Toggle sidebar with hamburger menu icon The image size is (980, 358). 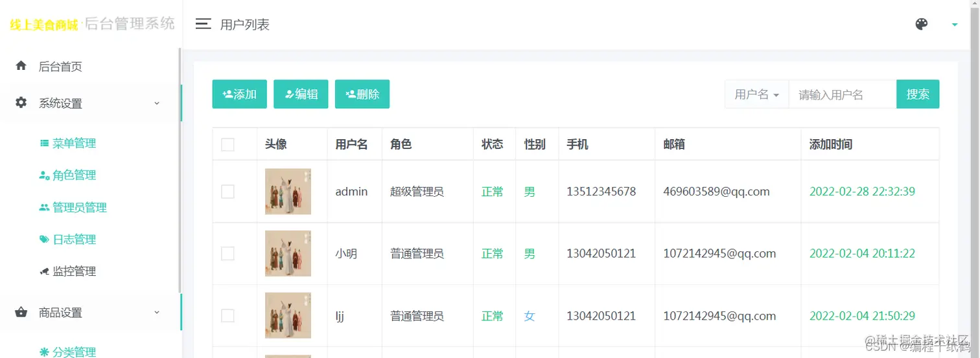pos(204,25)
